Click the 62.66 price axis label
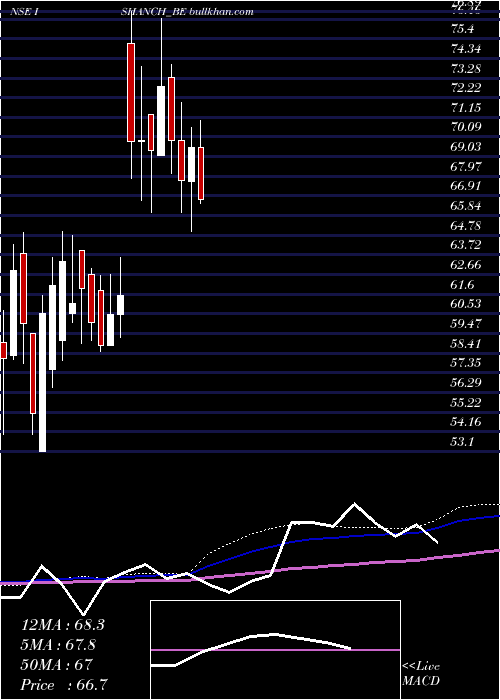This screenshot has width=500, height=700. pyautogui.click(x=466, y=265)
